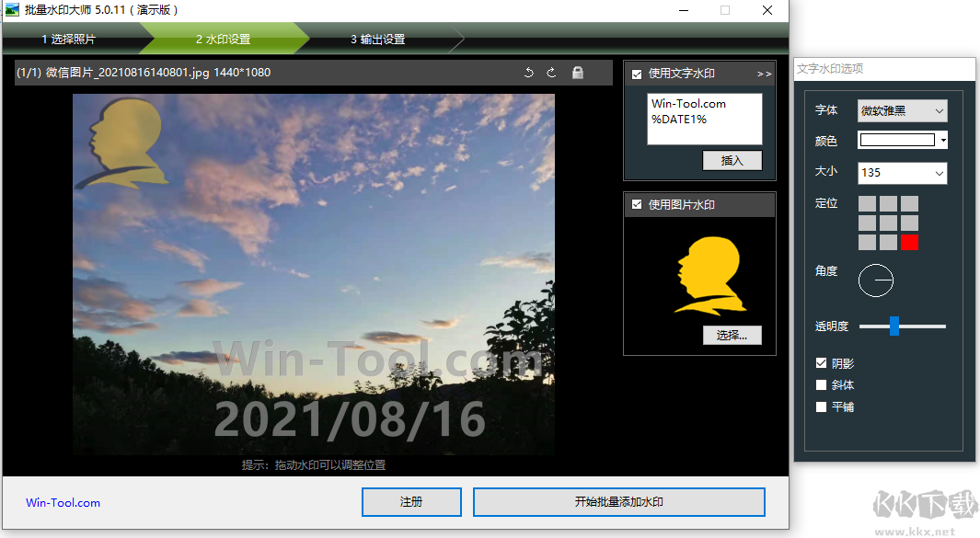Click the rotate clockwise icon
The image size is (980, 538).
click(x=551, y=73)
